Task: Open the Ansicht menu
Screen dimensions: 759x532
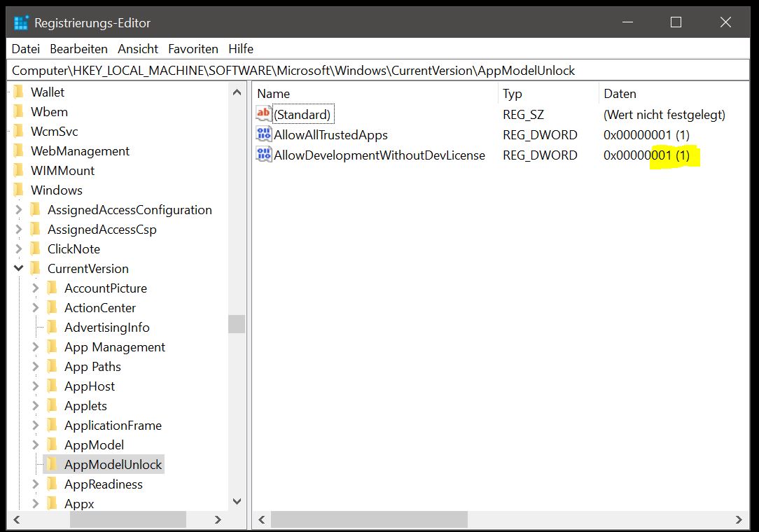Action: pos(138,49)
